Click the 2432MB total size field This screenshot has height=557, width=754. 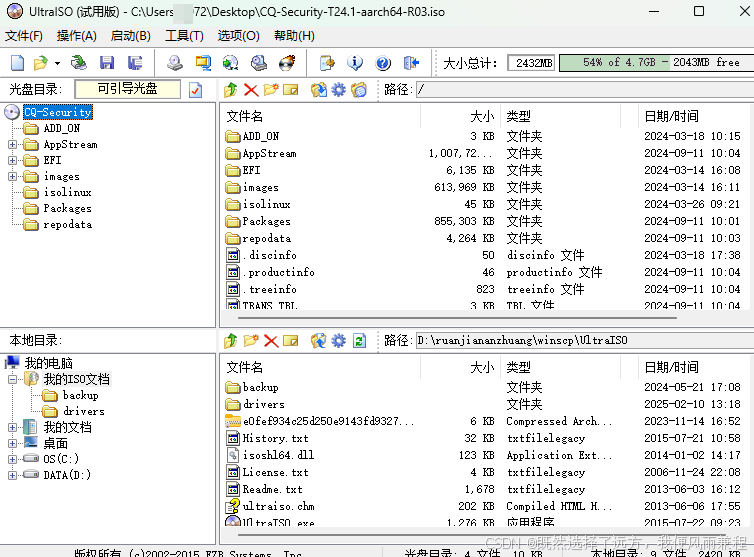[x=531, y=63]
